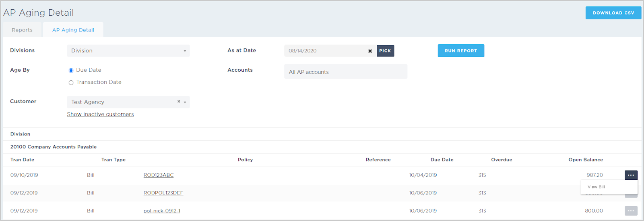Open the pol-nick-0912-1 policy link
This screenshot has height=221, width=644.
[162, 211]
